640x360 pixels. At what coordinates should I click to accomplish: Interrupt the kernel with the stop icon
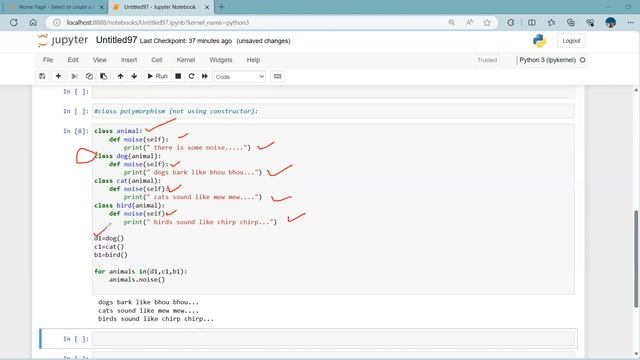178,76
